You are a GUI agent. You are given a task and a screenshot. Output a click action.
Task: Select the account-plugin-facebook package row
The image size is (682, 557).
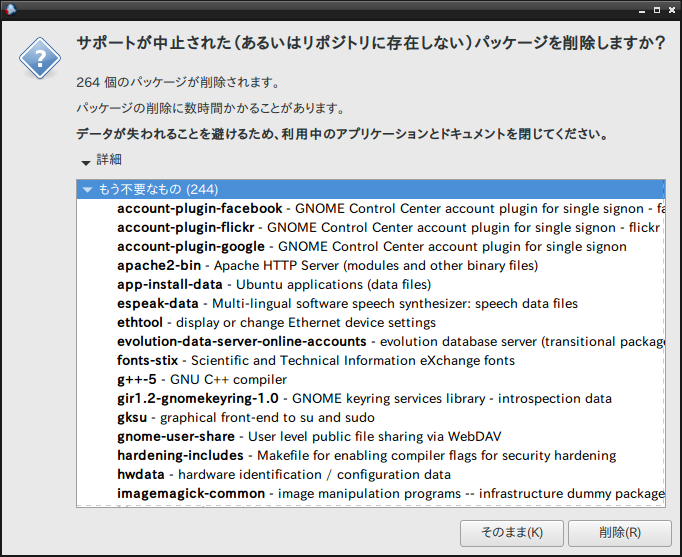pos(371,209)
